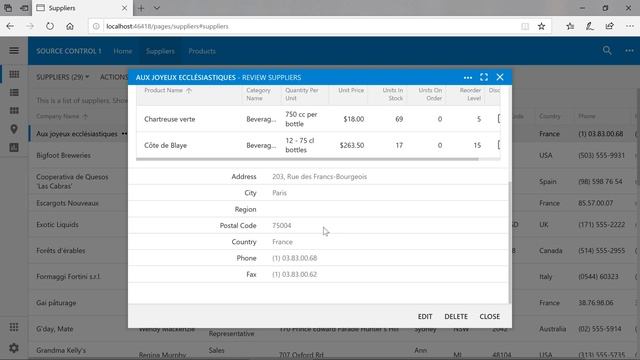This screenshot has width=640, height=360.
Task: Open the Home menu item
Action: 123,51
